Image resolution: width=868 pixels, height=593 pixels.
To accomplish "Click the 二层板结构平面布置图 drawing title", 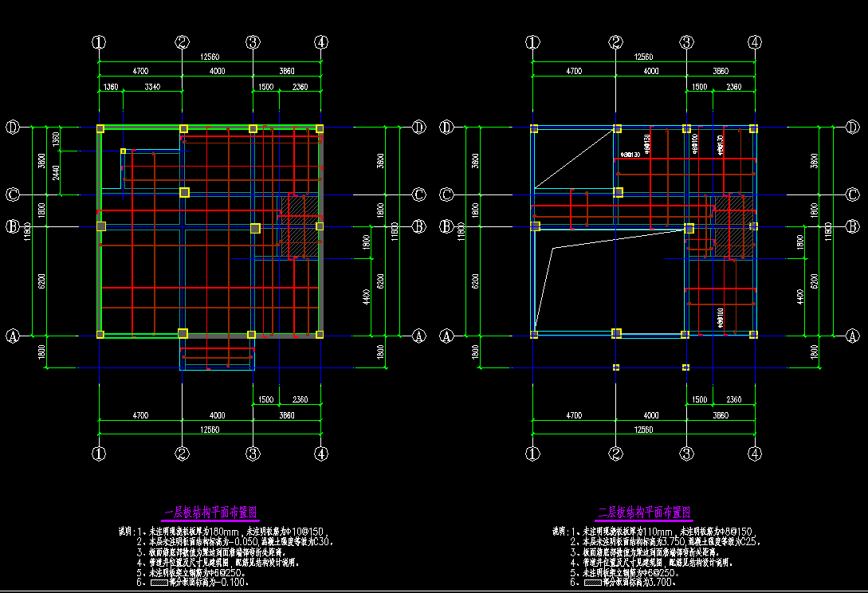I will tap(644, 512).
